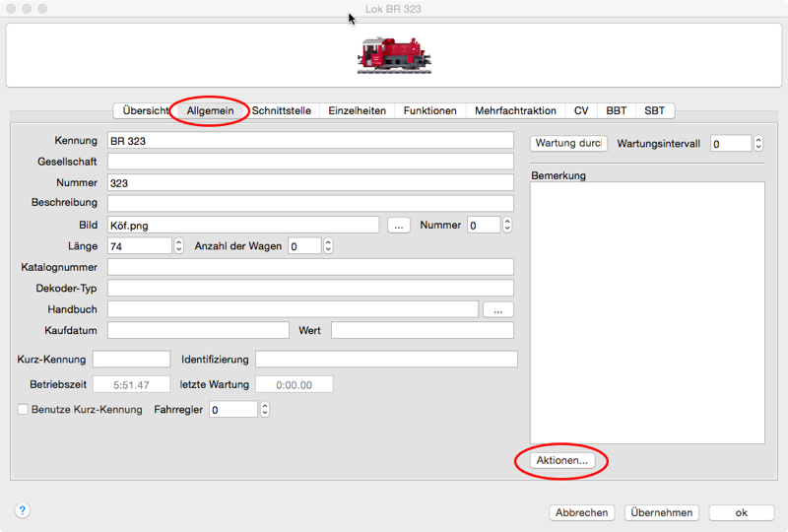
Task: Click the blue help question mark icon
Action: pyautogui.click(x=23, y=510)
